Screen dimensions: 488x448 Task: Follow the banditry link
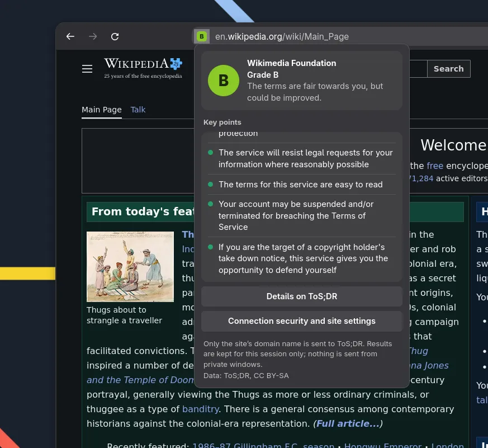[x=201, y=409]
